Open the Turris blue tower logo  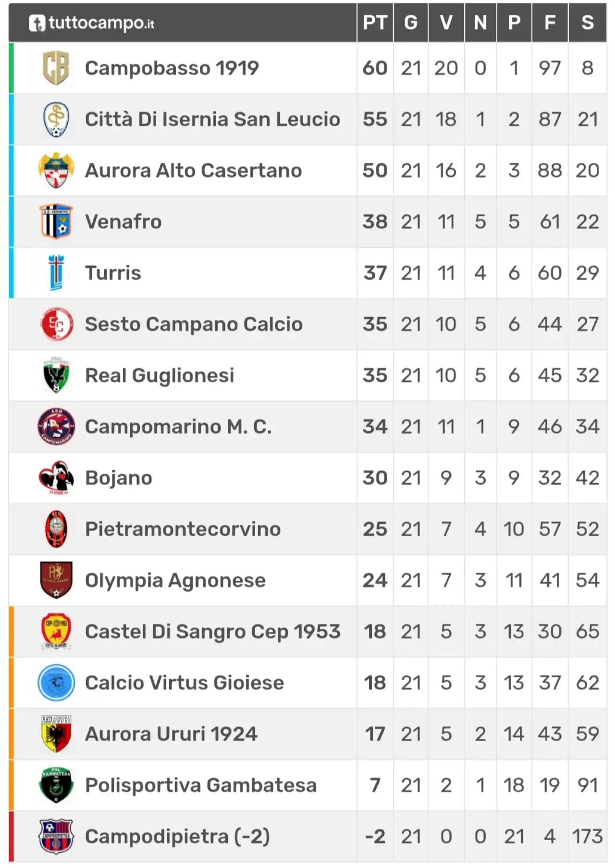point(56,273)
